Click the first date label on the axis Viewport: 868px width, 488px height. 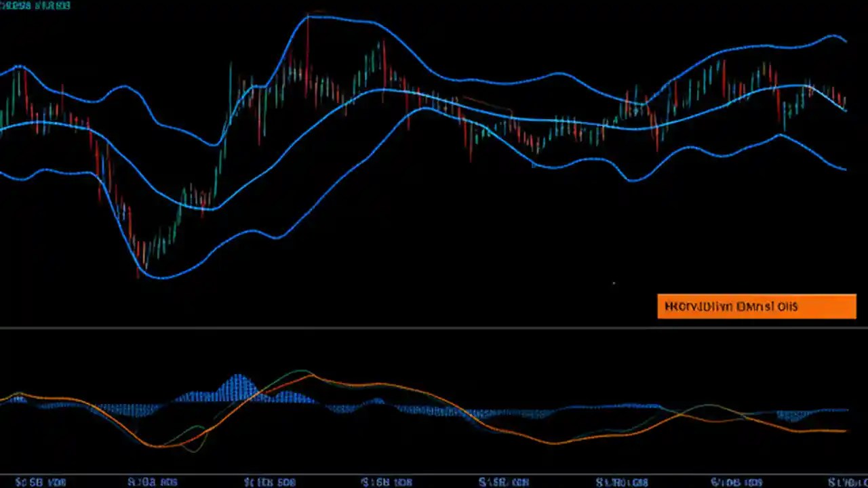41,482
